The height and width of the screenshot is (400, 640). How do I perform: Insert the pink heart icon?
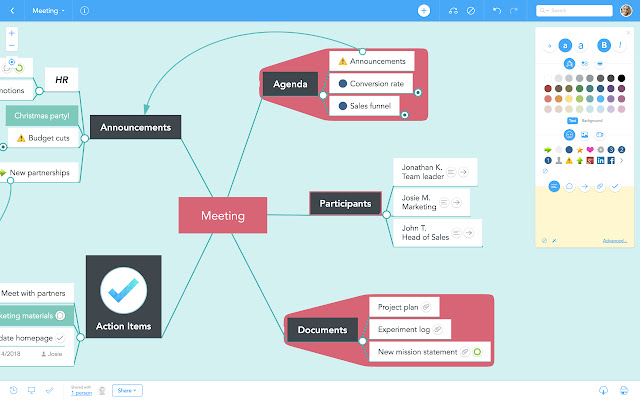[590, 150]
